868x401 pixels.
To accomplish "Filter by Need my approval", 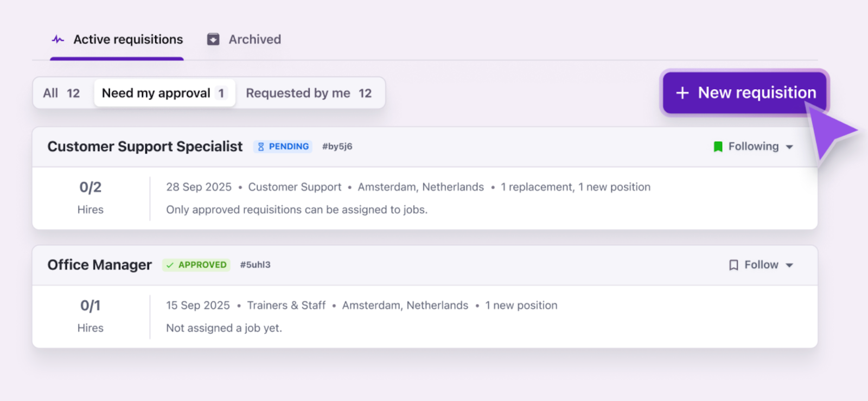I will click(x=164, y=93).
